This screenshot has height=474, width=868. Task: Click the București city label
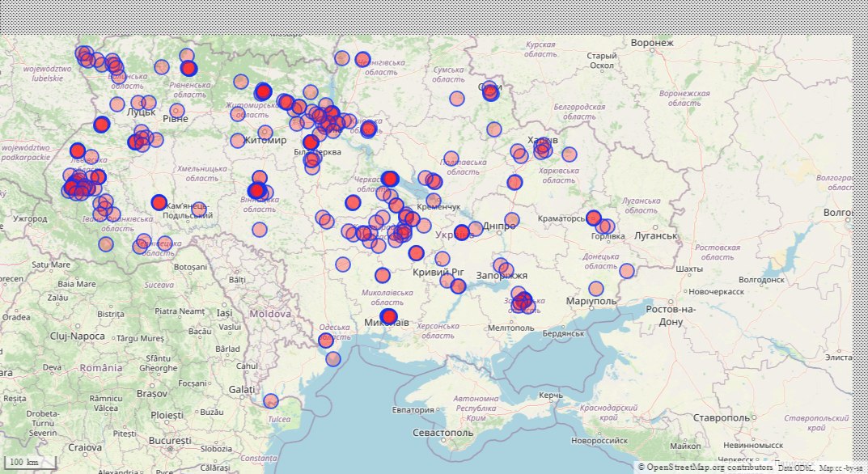click(x=170, y=441)
